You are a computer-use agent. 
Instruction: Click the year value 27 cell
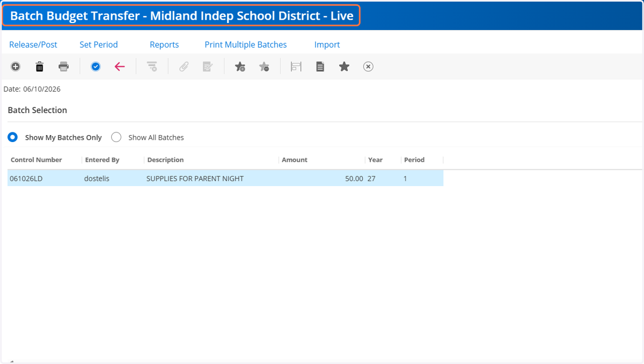coord(371,179)
